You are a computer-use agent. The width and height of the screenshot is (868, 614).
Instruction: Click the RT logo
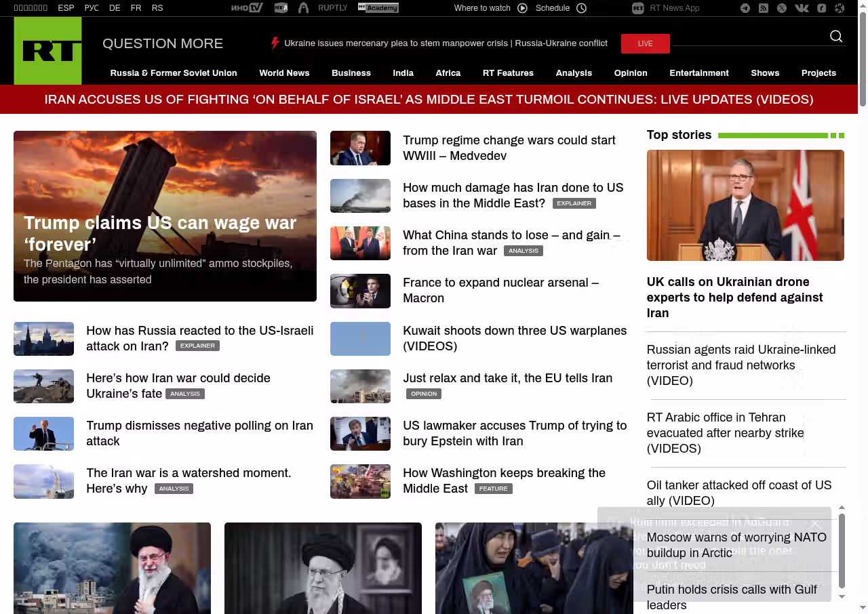pos(47,51)
